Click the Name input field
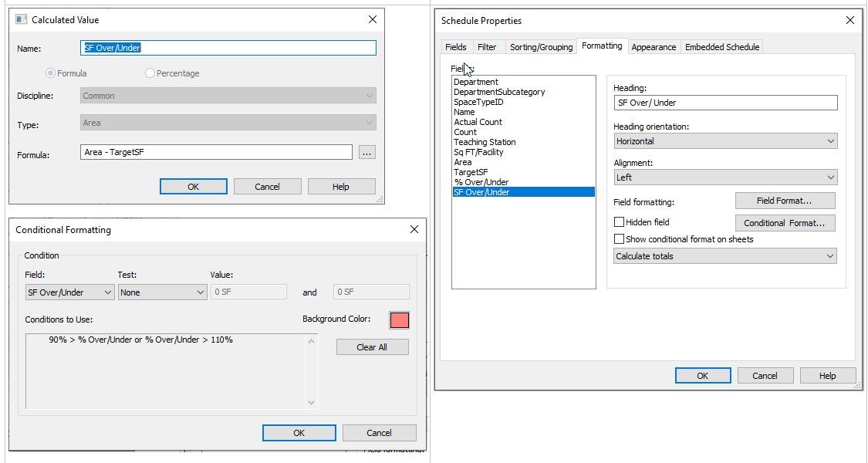868x463 pixels. click(x=228, y=48)
